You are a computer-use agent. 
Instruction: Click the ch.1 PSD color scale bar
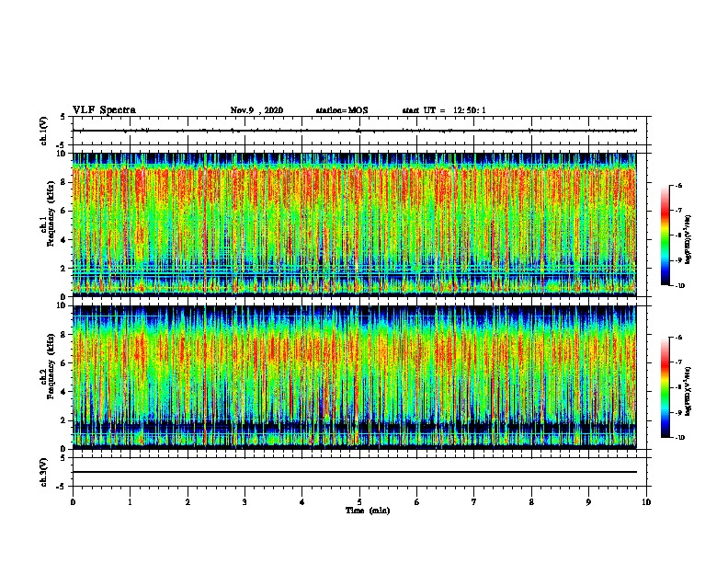[x=665, y=236]
